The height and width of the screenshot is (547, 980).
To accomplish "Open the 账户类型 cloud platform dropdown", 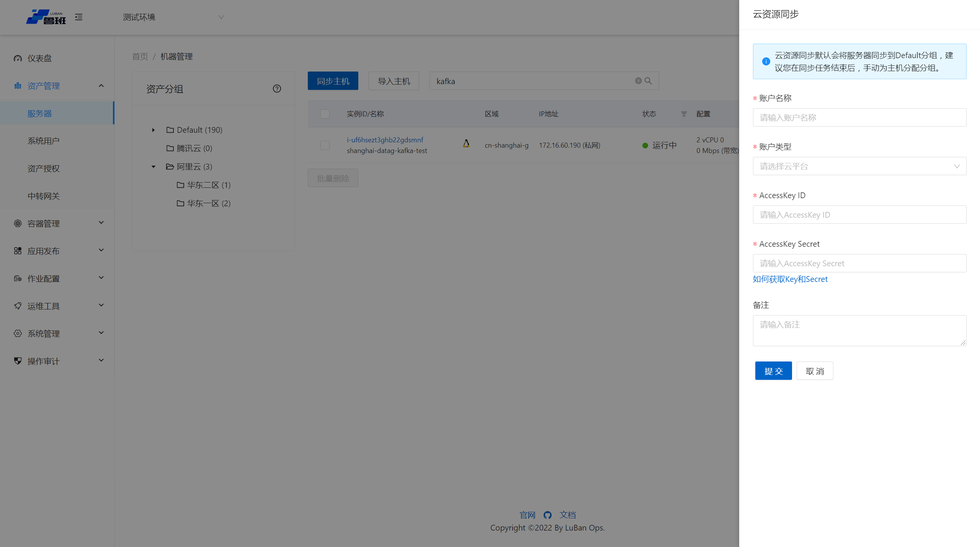I will pos(859,166).
